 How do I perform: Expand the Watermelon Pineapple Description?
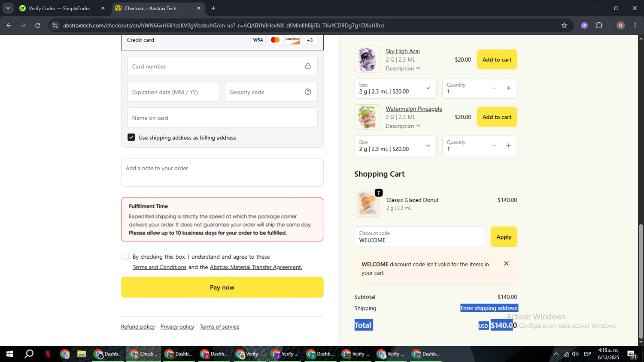403,126
